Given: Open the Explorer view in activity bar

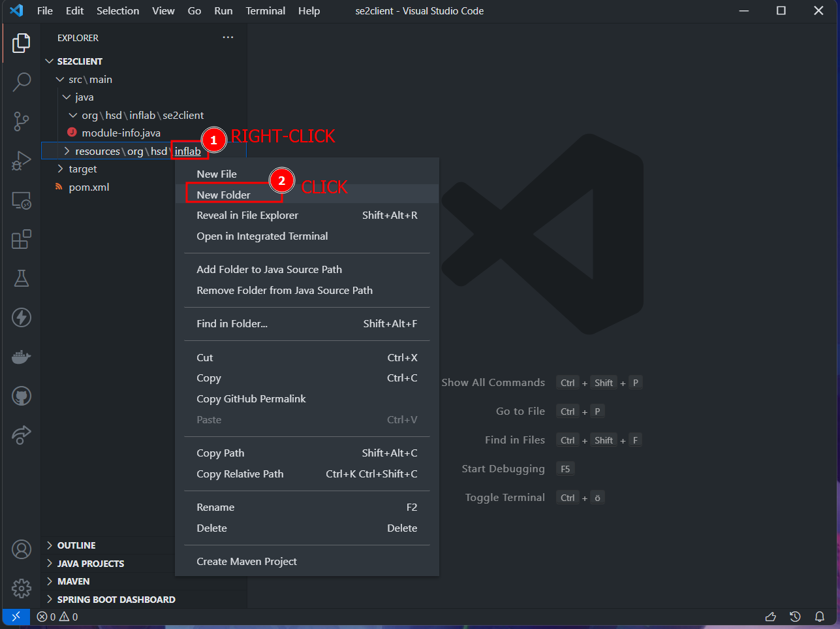Looking at the screenshot, I should coord(22,43).
